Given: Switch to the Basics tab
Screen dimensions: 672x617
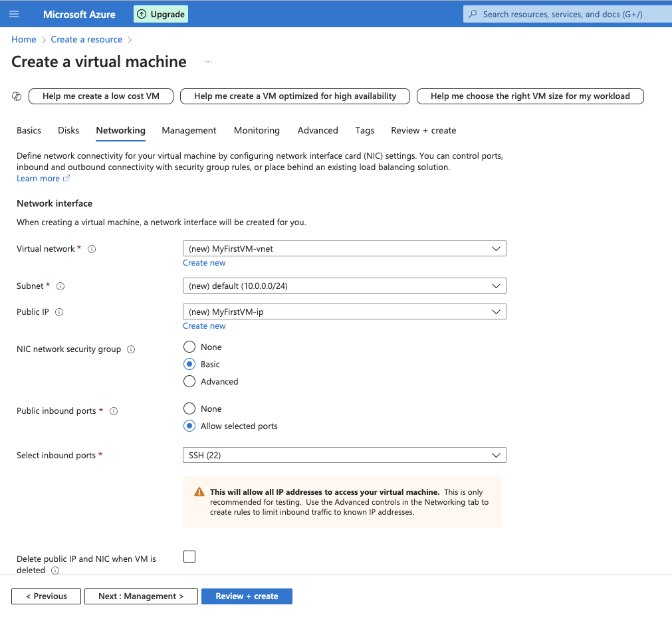Looking at the screenshot, I should [x=29, y=130].
